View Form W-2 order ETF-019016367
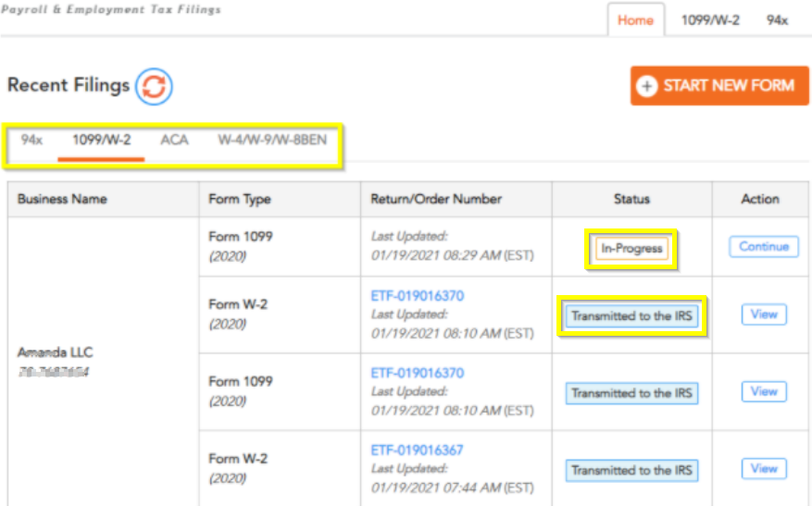Image resolution: width=812 pixels, height=506 pixels. tap(764, 468)
